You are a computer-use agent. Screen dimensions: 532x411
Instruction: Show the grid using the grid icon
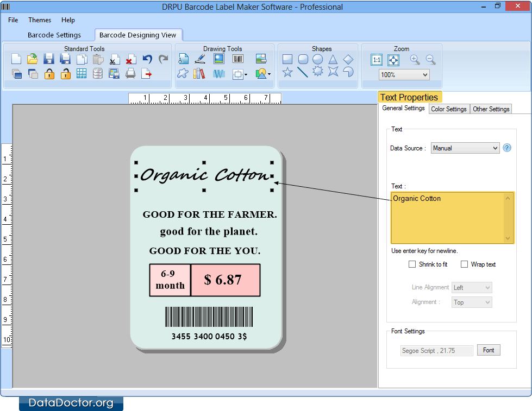[82, 73]
